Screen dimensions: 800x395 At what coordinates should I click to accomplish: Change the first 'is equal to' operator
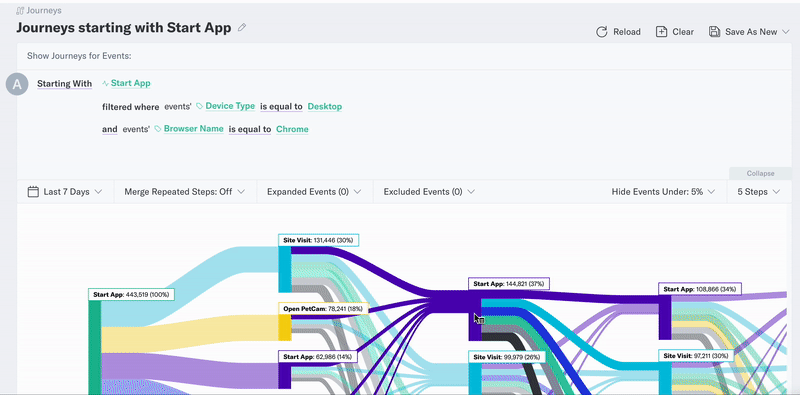point(281,107)
